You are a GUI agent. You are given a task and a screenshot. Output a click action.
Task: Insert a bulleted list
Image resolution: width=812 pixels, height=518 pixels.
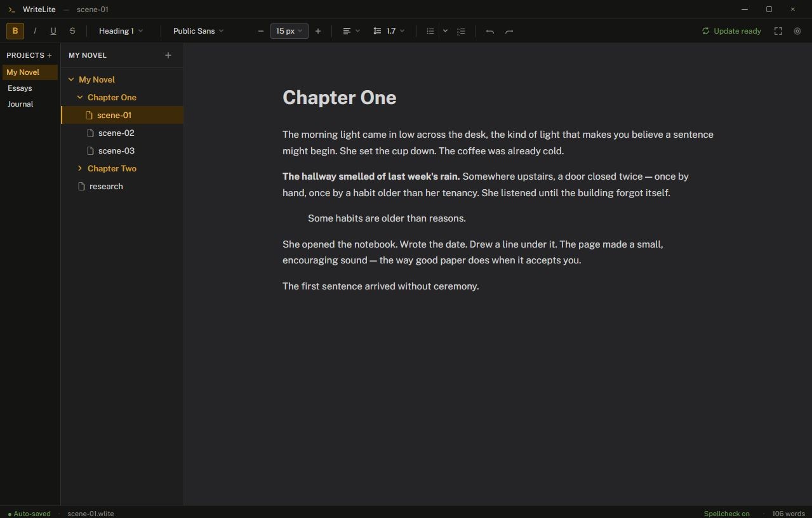(x=430, y=30)
